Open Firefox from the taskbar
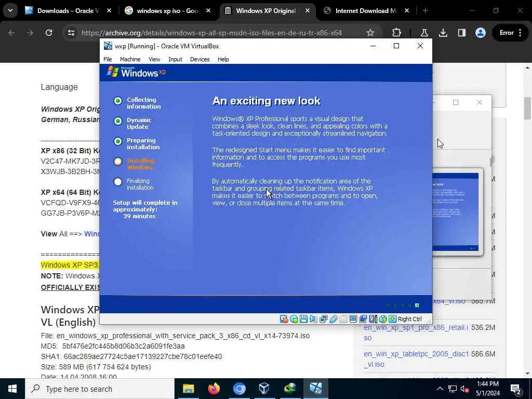532x399 pixels. pyautogui.click(x=214, y=389)
